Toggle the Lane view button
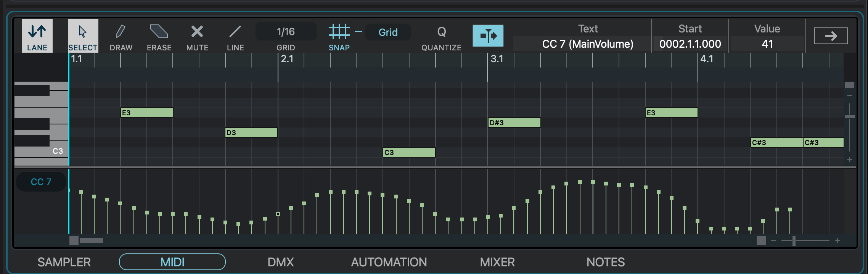 pyautogui.click(x=37, y=36)
